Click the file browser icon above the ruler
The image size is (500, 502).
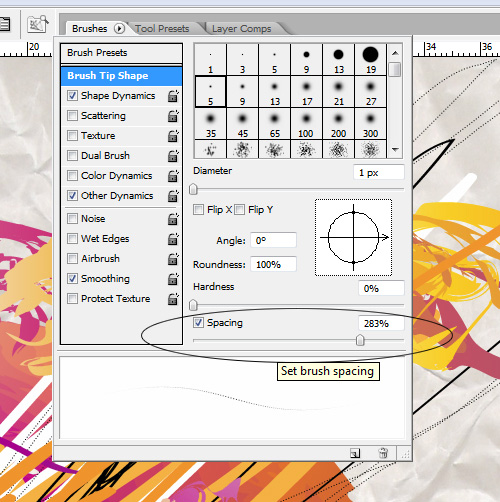[x=37, y=24]
